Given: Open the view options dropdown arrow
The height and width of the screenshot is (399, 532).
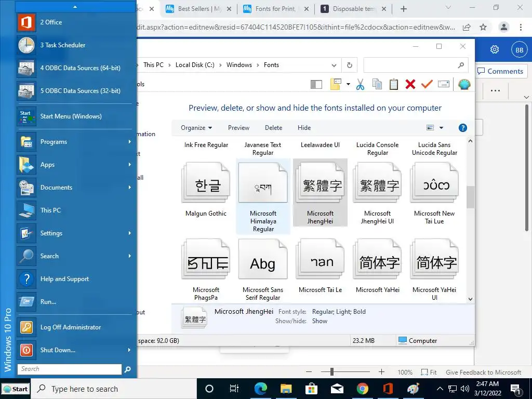Looking at the screenshot, I should point(442,128).
